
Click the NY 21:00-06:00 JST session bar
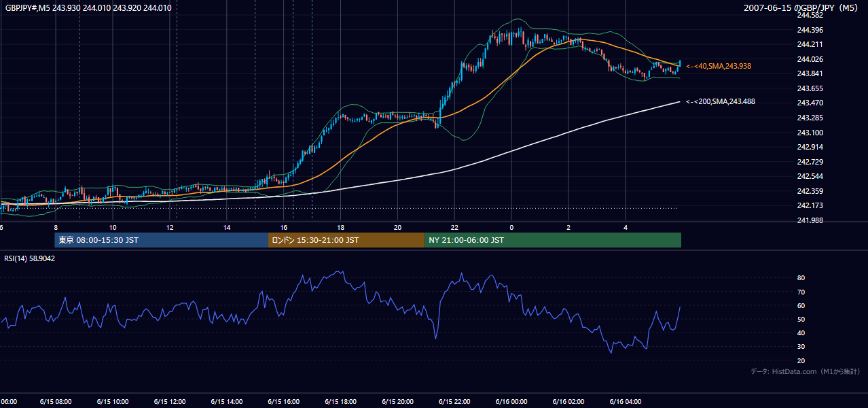tap(553, 240)
